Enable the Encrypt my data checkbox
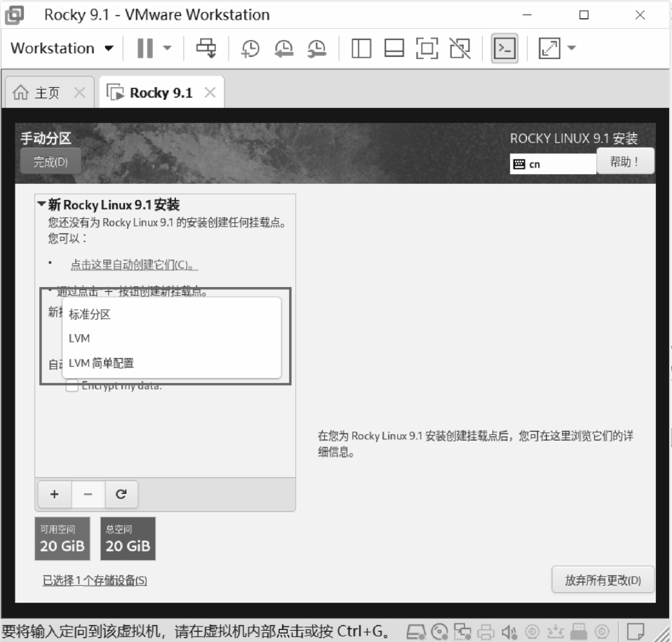This screenshot has width=672, height=642. pos(72,386)
